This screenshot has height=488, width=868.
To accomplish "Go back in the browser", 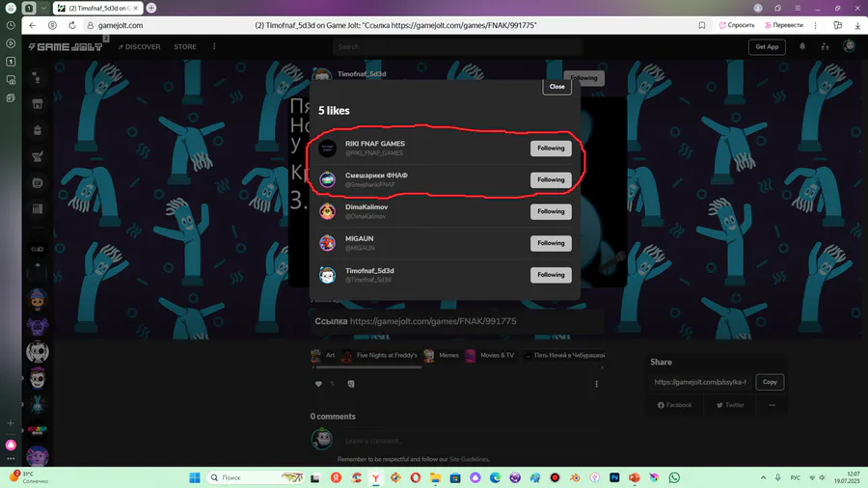I will pyautogui.click(x=32, y=25).
